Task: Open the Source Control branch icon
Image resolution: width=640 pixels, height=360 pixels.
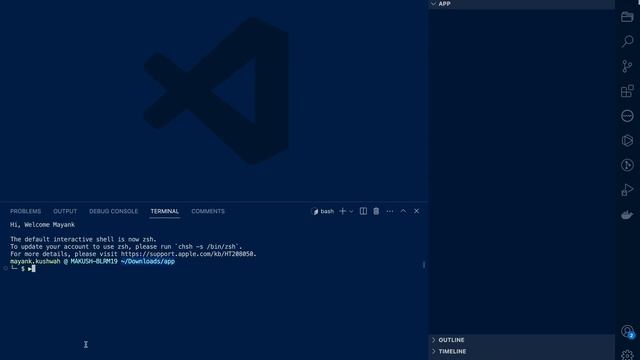Action: point(627,66)
